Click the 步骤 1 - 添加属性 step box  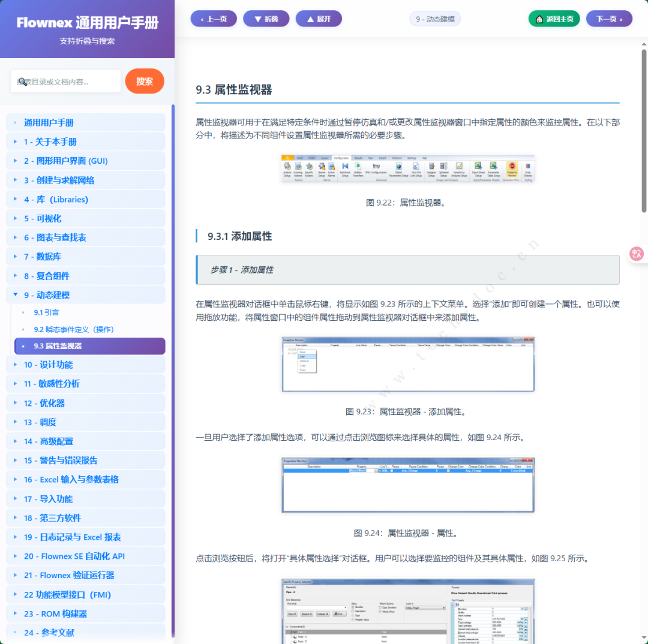[x=407, y=270]
